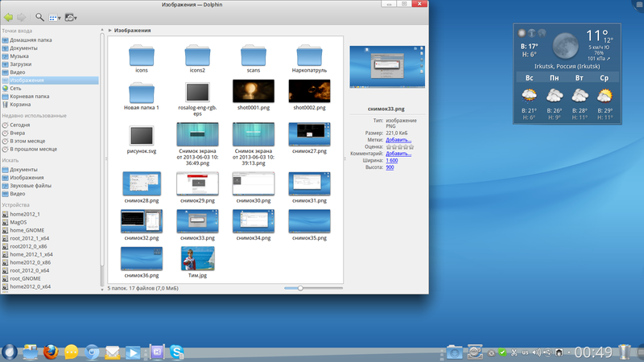Viewport: 644px width, 362px height.
Task: Open Музыка place
Action: 19,56
